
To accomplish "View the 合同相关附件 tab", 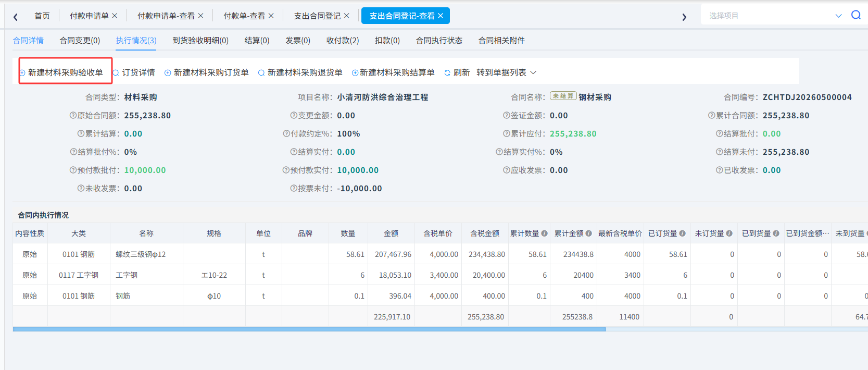I will pos(501,40).
